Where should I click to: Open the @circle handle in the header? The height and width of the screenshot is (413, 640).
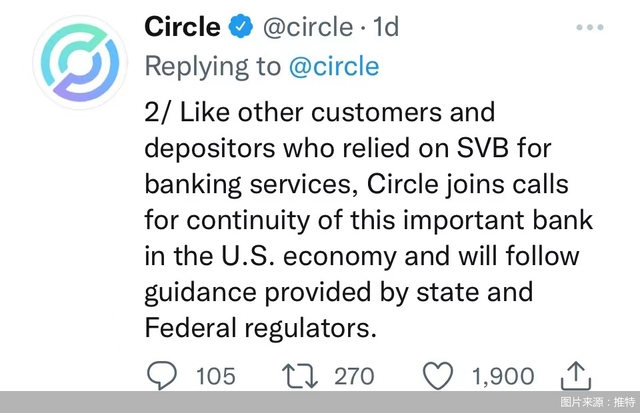point(308,27)
